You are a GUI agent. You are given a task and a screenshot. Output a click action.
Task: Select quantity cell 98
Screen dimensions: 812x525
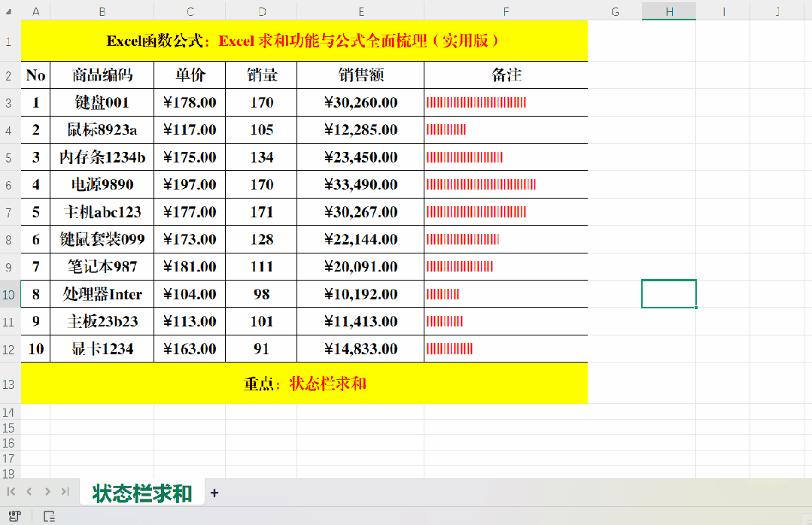click(262, 294)
